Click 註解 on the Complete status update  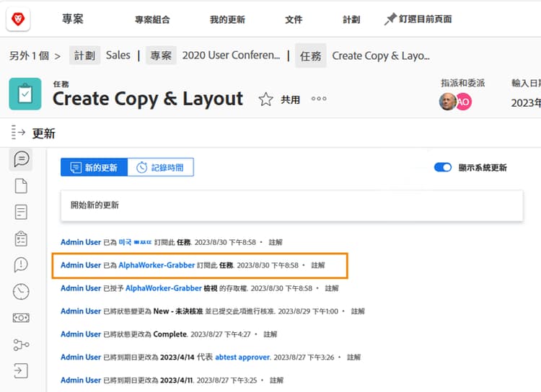(x=270, y=334)
